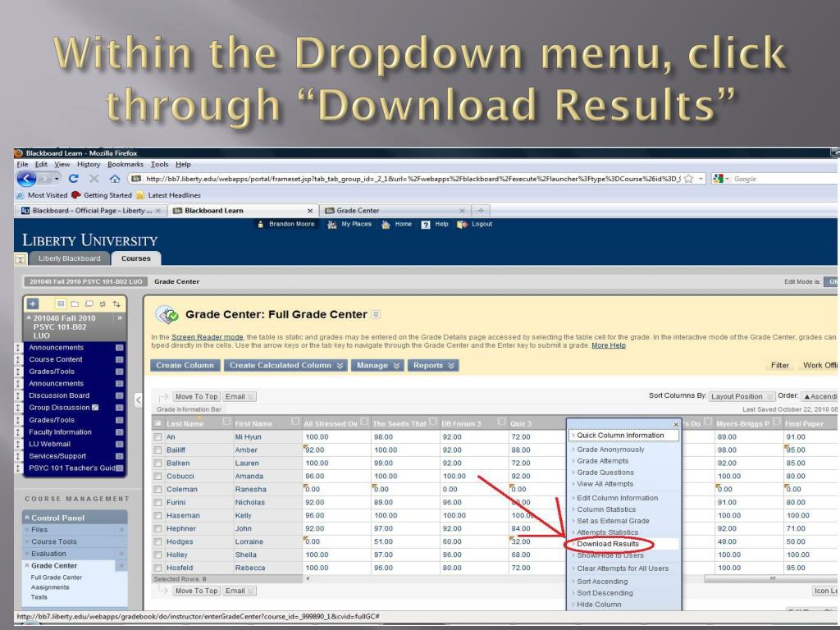Go to the Firefox Home icon
840x630 pixels.
point(115,178)
